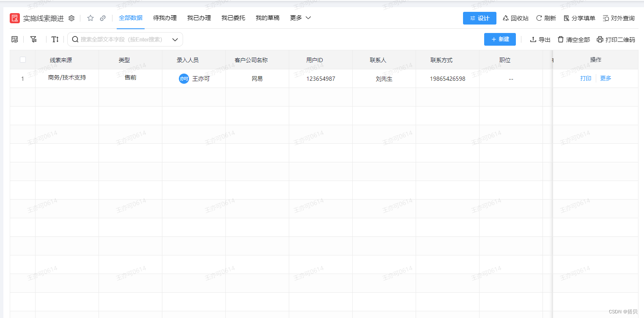Click the search magnifier icon

click(x=75, y=39)
